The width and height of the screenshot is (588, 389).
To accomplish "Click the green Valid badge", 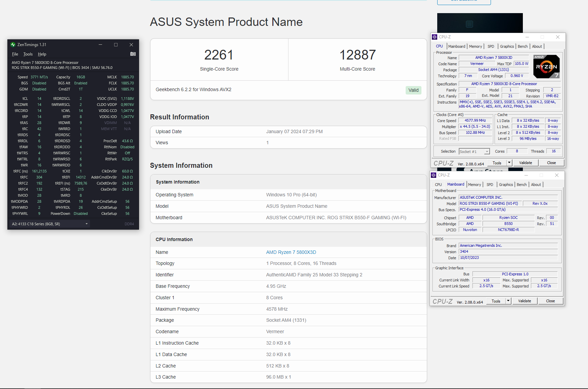I will (413, 90).
